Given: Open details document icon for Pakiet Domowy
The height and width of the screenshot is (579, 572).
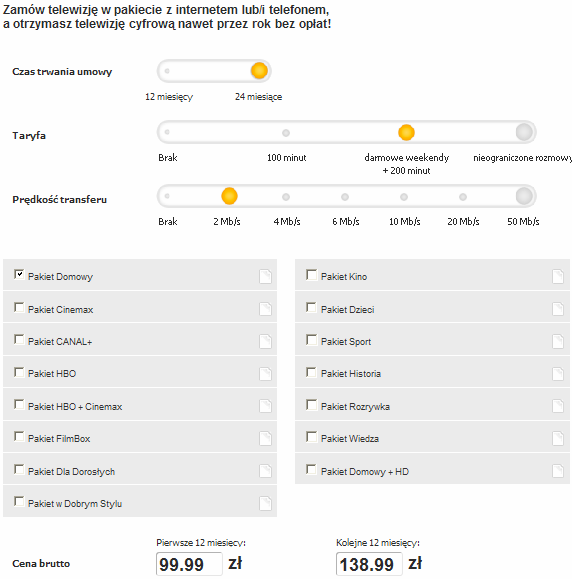Looking at the screenshot, I should coord(265,276).
